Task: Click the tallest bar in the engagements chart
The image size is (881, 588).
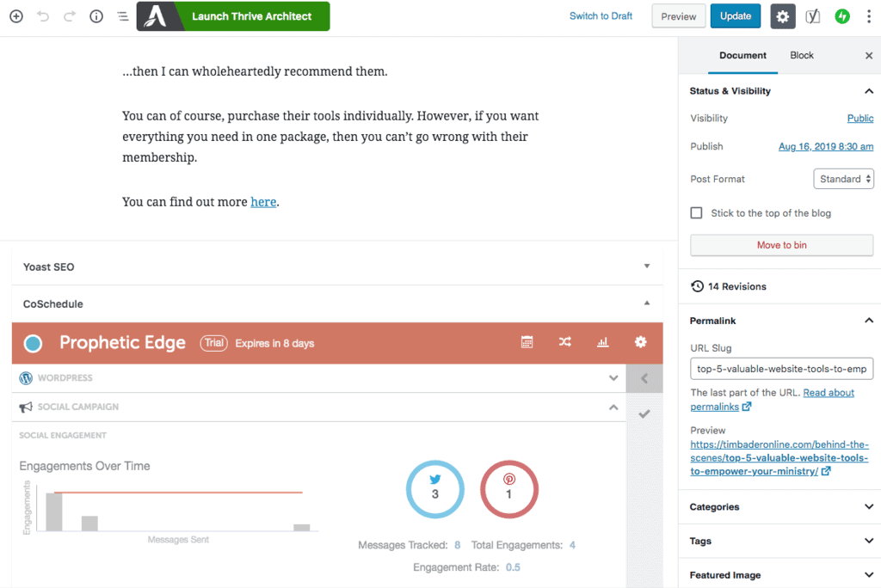Action: click(x=54, y=511)
